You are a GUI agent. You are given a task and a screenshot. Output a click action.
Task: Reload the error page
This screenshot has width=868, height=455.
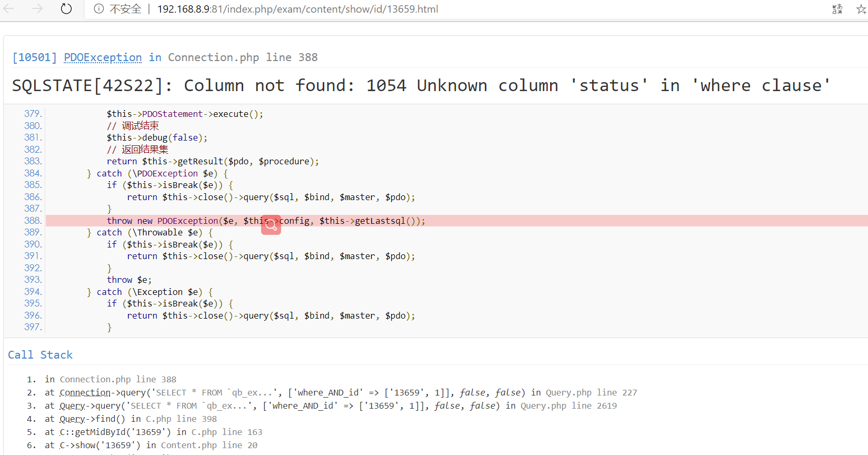pos(66,9)
